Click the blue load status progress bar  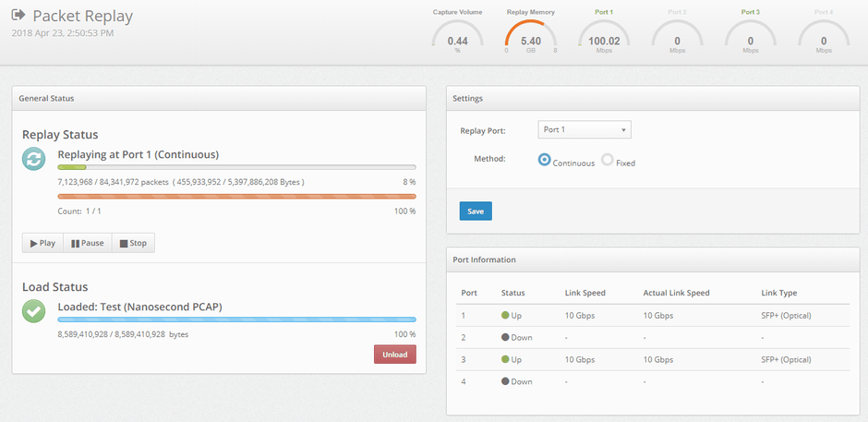tap(236, 320)
